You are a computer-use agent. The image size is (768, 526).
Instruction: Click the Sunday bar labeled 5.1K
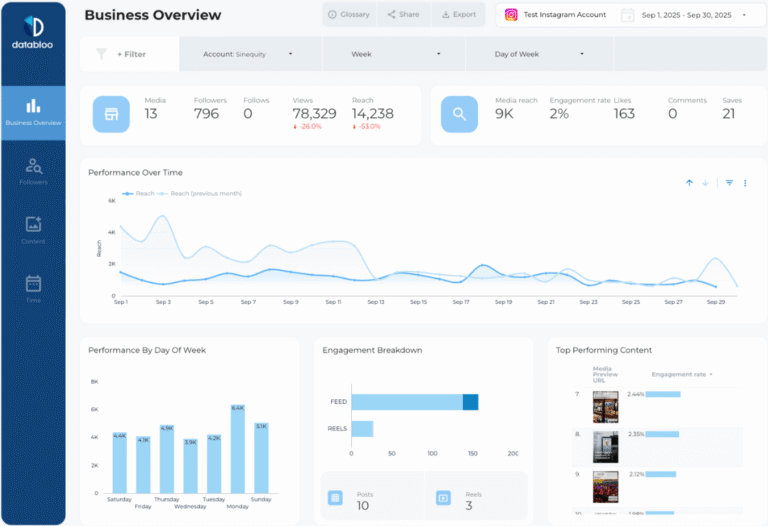click(x=261, y=458)
